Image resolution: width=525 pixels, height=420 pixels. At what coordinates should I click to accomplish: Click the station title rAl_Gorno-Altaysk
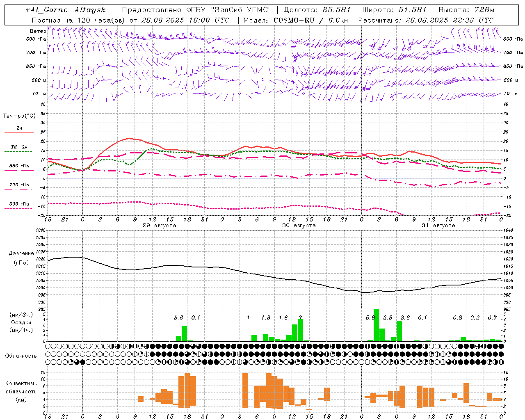pos(66,10)
